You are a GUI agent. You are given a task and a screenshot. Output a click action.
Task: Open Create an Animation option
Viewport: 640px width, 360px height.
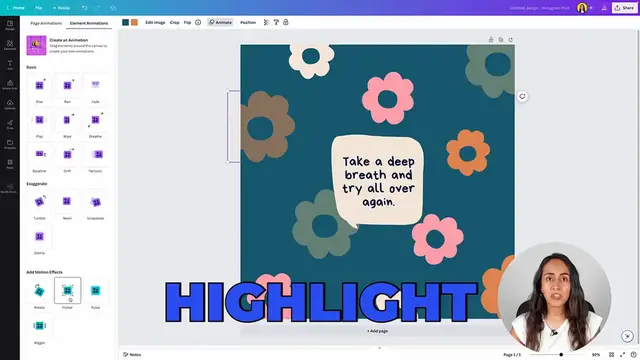coord(67,45)
